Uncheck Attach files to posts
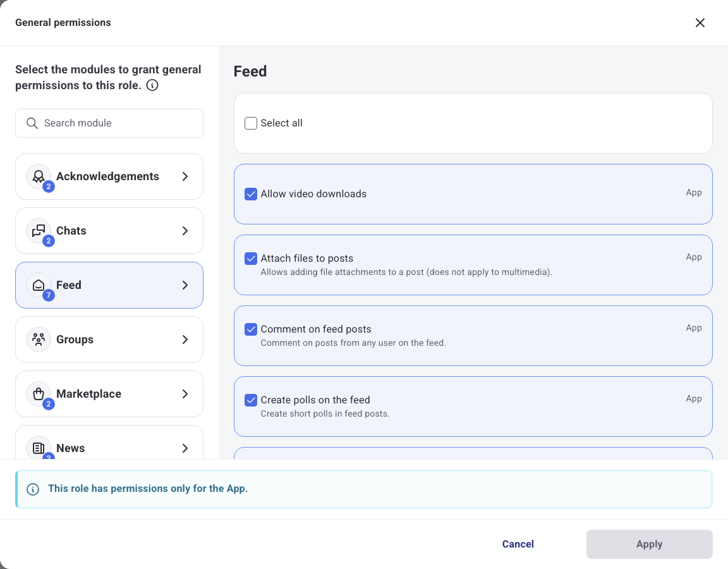This screenshot has height=569, width=728. (251, 258)
